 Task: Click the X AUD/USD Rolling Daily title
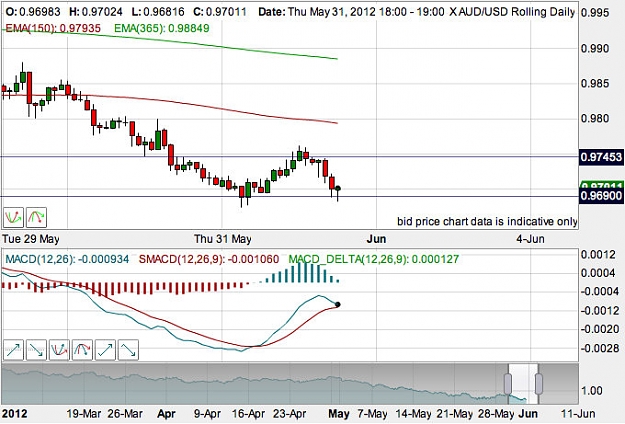coord(512,12)
